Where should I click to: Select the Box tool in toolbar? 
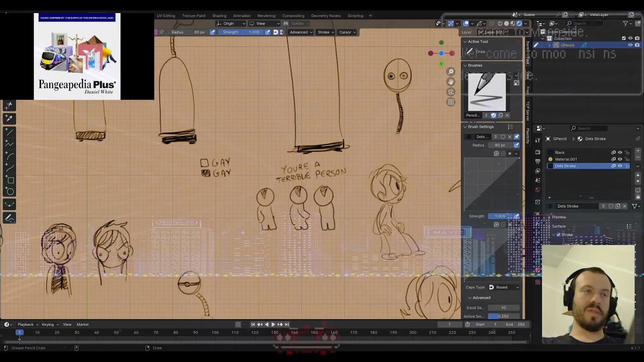coord(9,179)
